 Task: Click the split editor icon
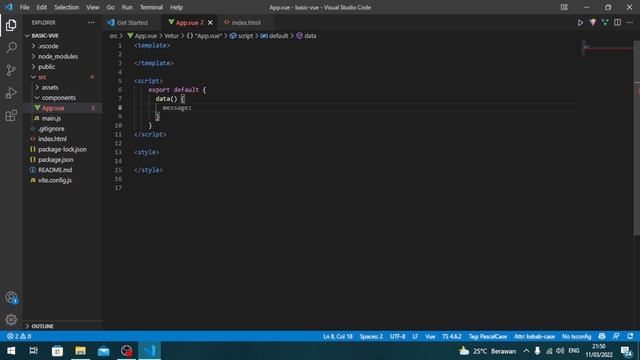618,23
